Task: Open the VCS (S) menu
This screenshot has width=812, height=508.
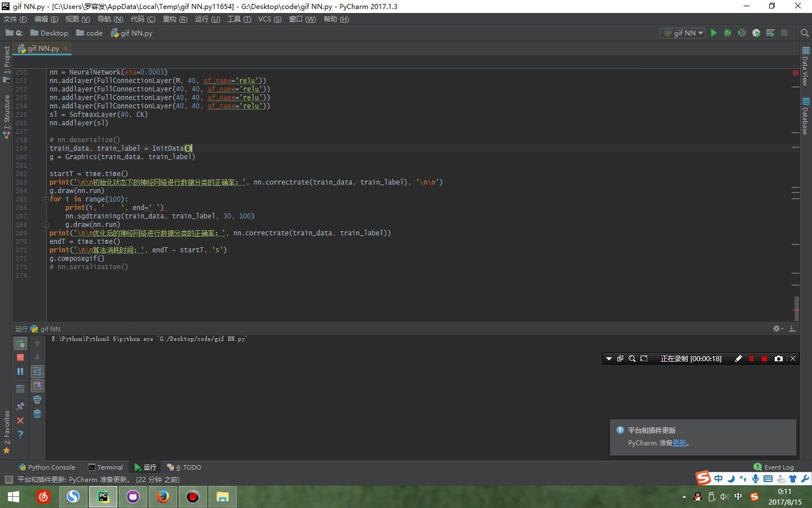Action: [x=270, y=19]
